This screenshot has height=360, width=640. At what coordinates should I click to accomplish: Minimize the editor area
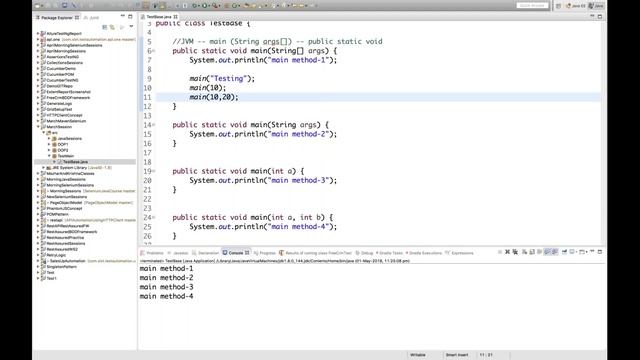click(592, 16)
